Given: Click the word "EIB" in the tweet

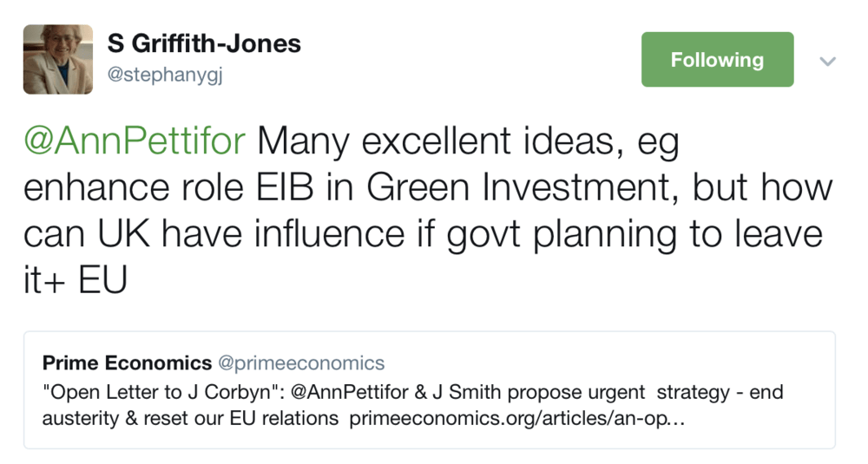Looking at the screenshot, I should [307, 188].
